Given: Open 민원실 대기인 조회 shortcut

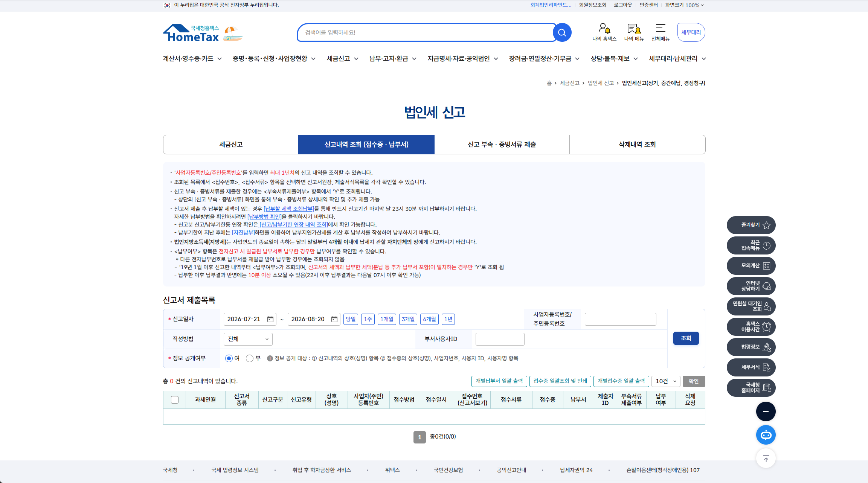Looking at the screenshot, I should tap(751, 306).
